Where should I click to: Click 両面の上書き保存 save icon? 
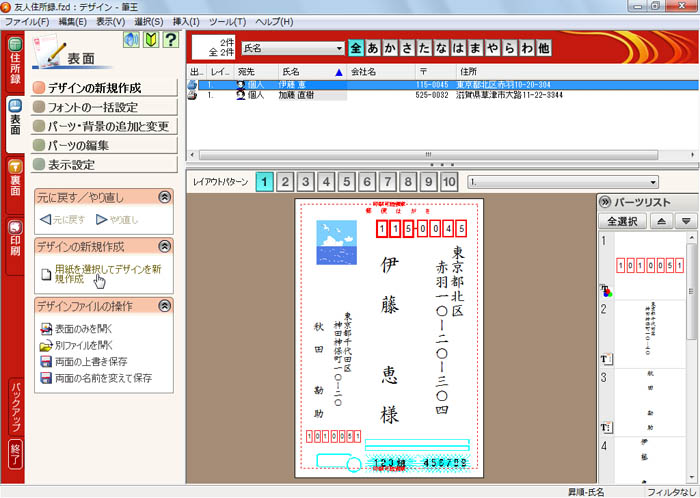pyautogui.click(x=46, y=362)
